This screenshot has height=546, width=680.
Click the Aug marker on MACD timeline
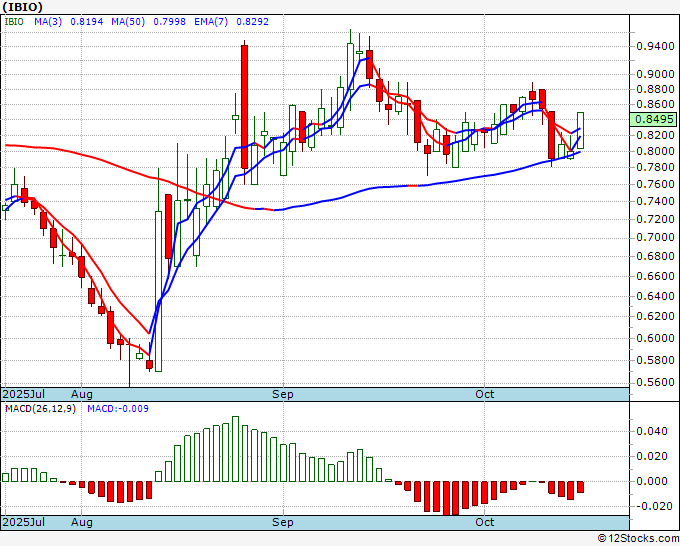point(82,522)
